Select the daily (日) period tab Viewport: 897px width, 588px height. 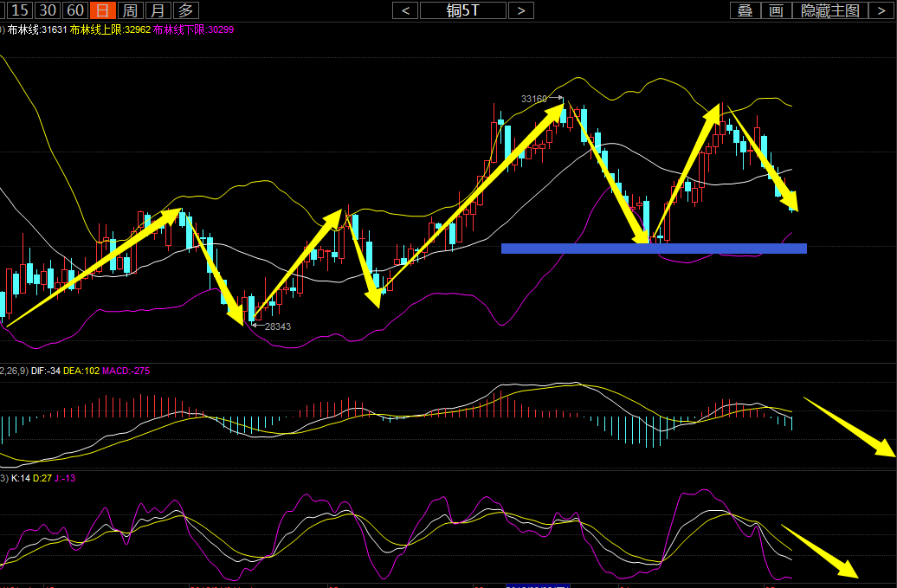[102, 10]
